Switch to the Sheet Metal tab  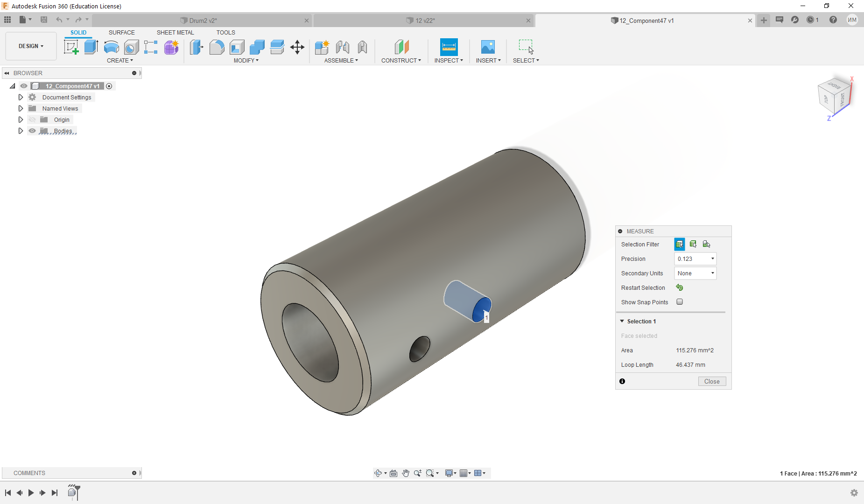[x=175, y=33]
